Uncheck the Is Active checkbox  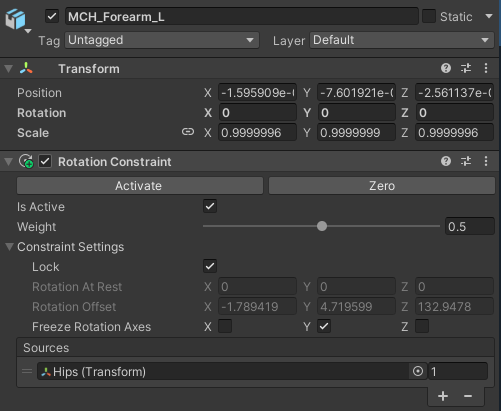pyautogui.click(x=210, y=206)
